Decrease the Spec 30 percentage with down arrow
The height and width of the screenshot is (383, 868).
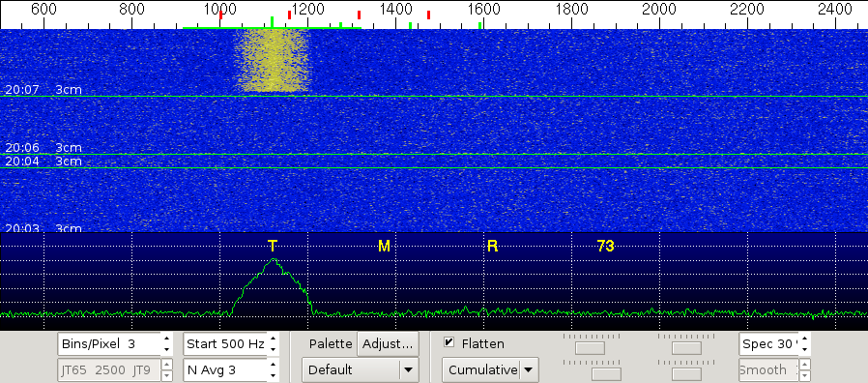pyautogui.click(x=804, y=350)
